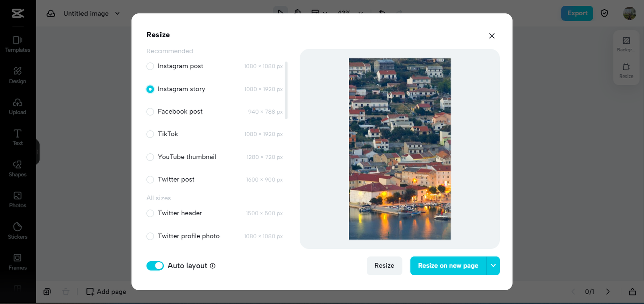Click the Auto layout info icon
Viewport: 644px width, 304px height.
[x=212, y=266]
